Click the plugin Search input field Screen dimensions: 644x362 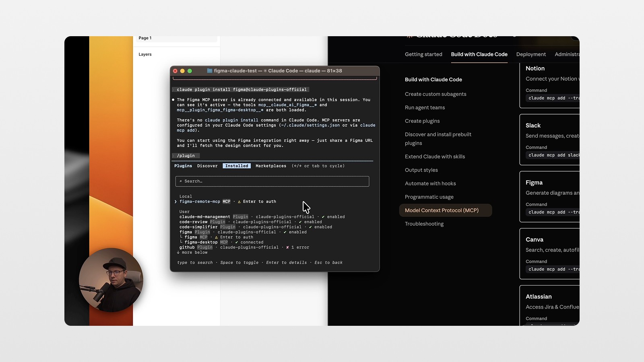pos(272,181)
